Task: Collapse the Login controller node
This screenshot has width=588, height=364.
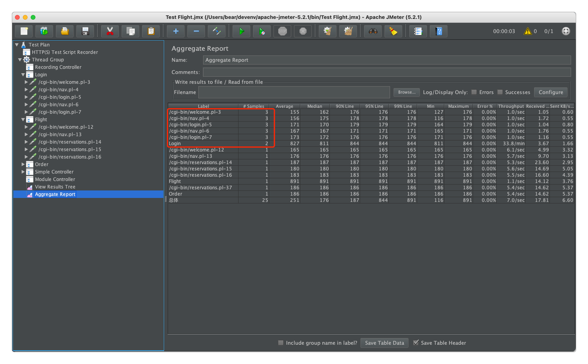Action: pos(23,75)
